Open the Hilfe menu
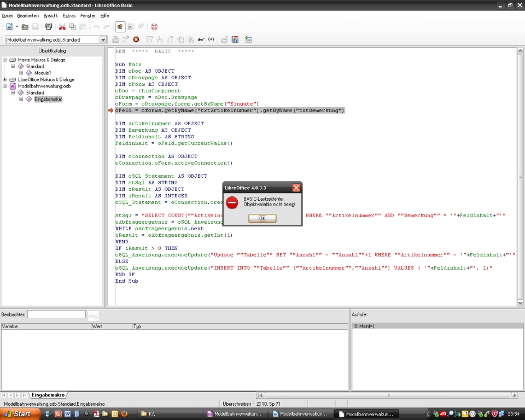The image size is (525, 420). tap(105, 16)
